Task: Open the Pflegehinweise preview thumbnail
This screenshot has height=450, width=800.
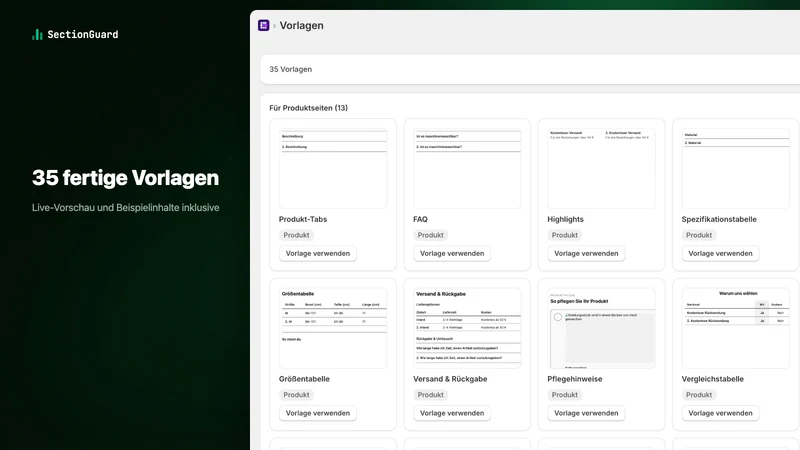Action: [x=601, y=328]
